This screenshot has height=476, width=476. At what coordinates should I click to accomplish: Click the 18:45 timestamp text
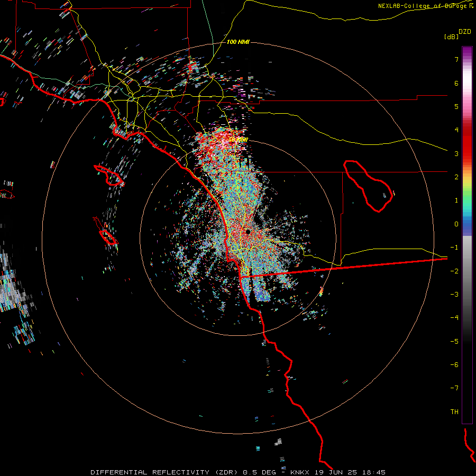373,472
